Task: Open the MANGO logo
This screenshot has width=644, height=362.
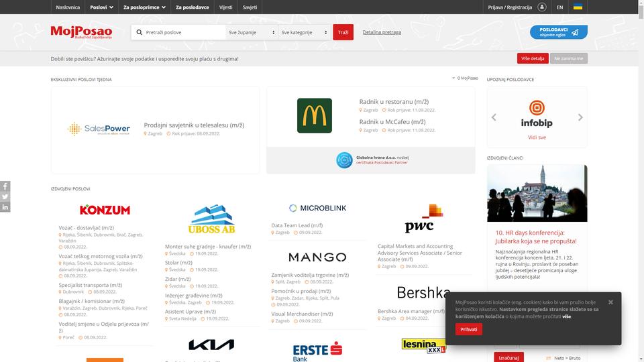Action: pyautogui.click(x=317, y=257)
